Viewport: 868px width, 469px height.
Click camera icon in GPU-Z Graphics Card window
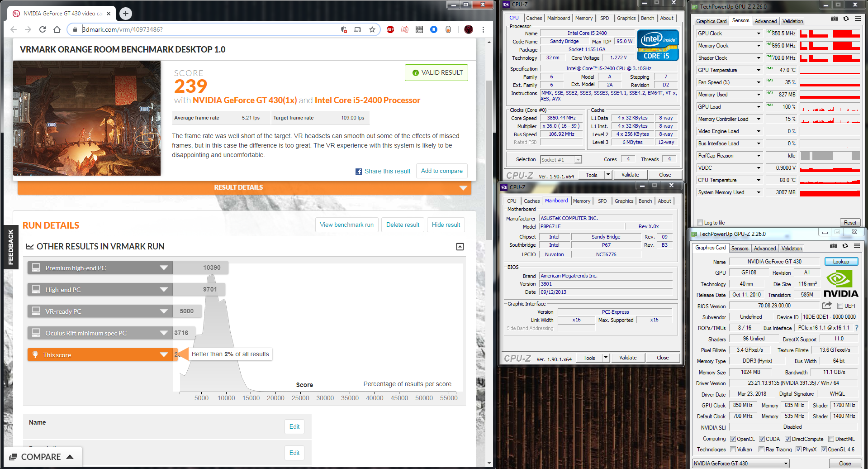coord(833,246)
